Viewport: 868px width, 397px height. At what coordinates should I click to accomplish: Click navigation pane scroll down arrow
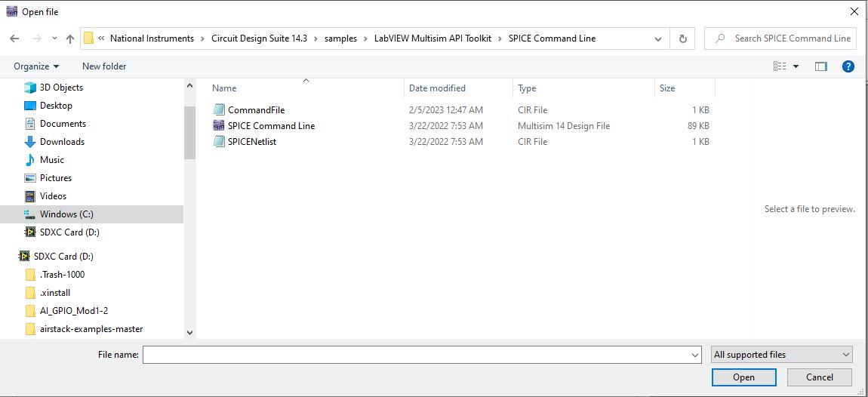click(x=190, y=332)
